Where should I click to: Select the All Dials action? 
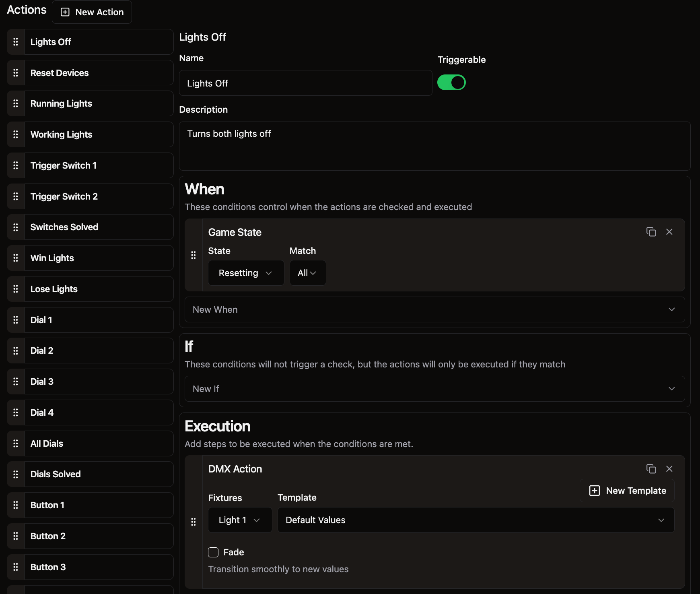(99, 443)
